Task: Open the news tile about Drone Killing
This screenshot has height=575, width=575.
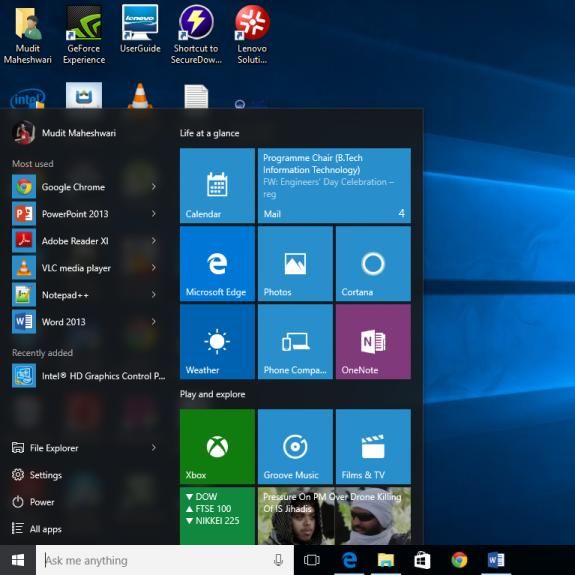Action: tap(334, 516)
